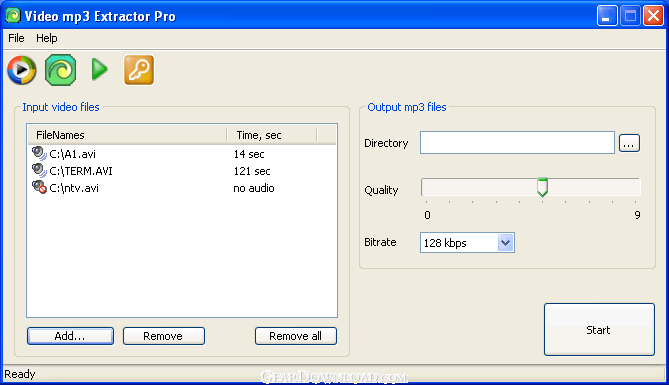Screen dimensions: 669x385
Task: Open the File menu
Action: point(16,38)
